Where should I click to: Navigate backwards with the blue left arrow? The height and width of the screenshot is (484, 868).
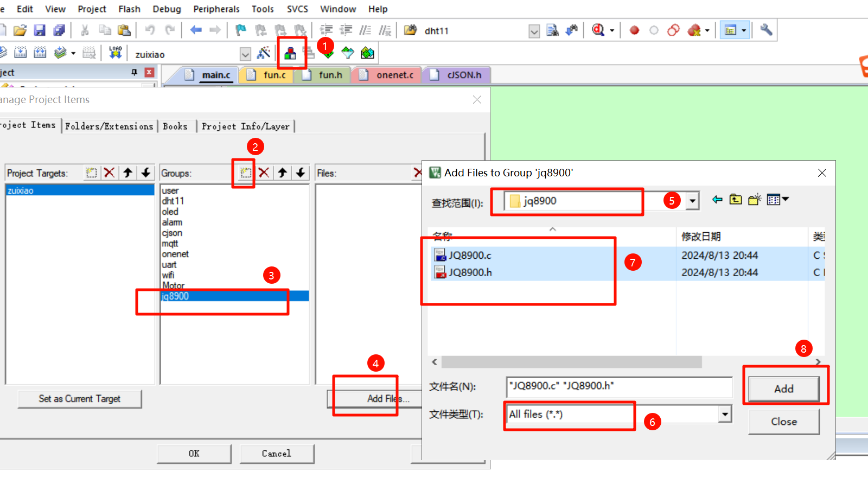[196, 30]
